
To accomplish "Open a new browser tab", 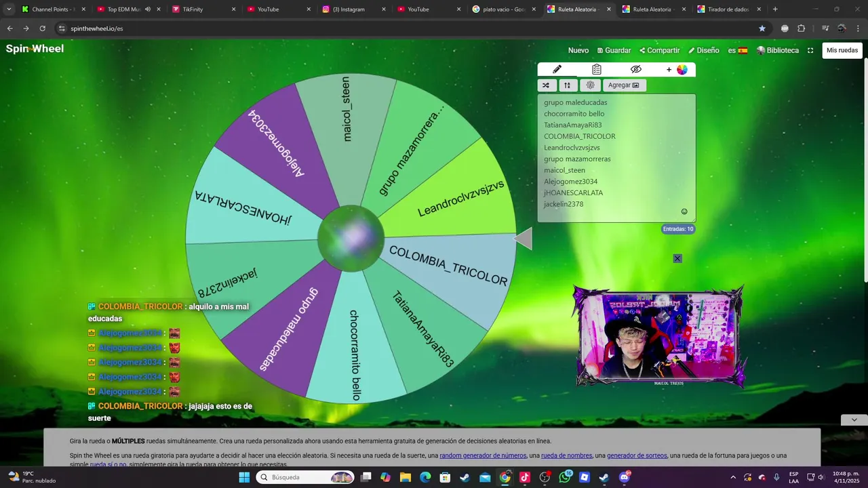I will (x=775, y=9).
